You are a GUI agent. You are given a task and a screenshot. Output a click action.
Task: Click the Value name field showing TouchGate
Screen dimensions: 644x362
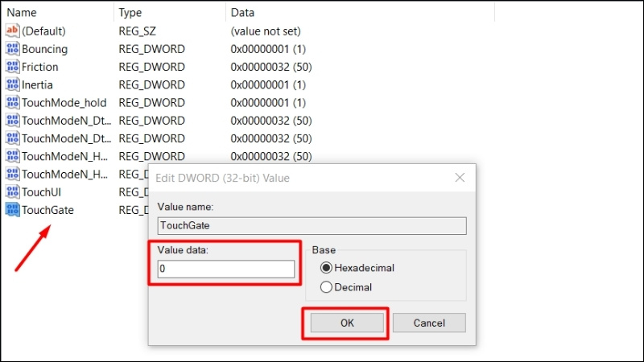312,226
